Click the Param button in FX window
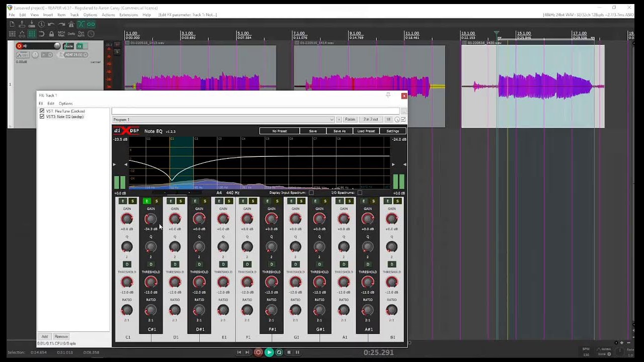The width and height of the screenshot is (644, 362). coord(350,120)
